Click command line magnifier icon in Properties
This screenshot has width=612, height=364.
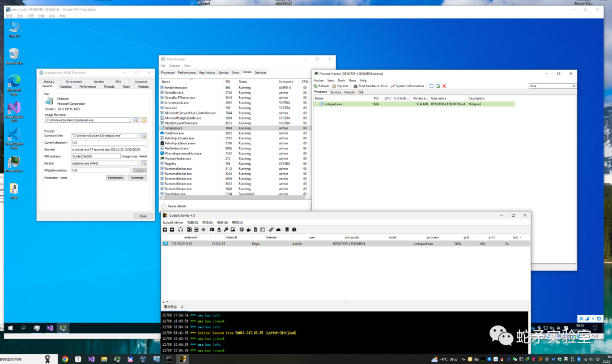[x=143, y=136]
